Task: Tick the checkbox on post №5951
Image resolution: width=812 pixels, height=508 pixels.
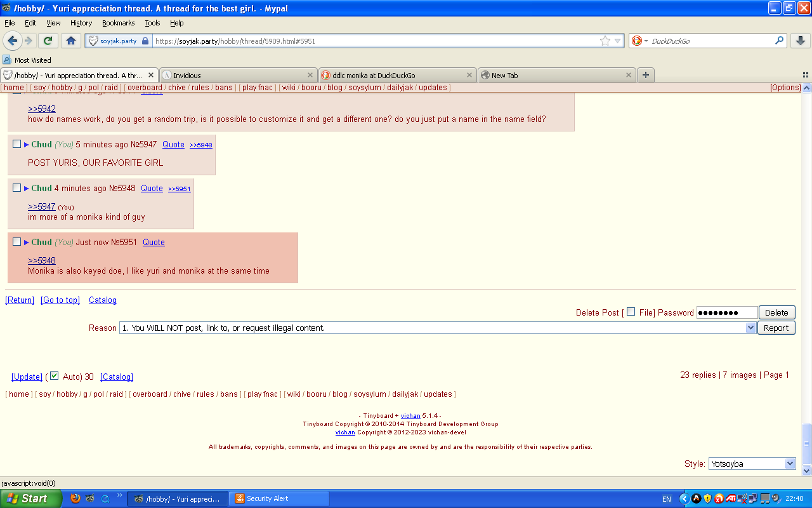Action: pos(17,242)
